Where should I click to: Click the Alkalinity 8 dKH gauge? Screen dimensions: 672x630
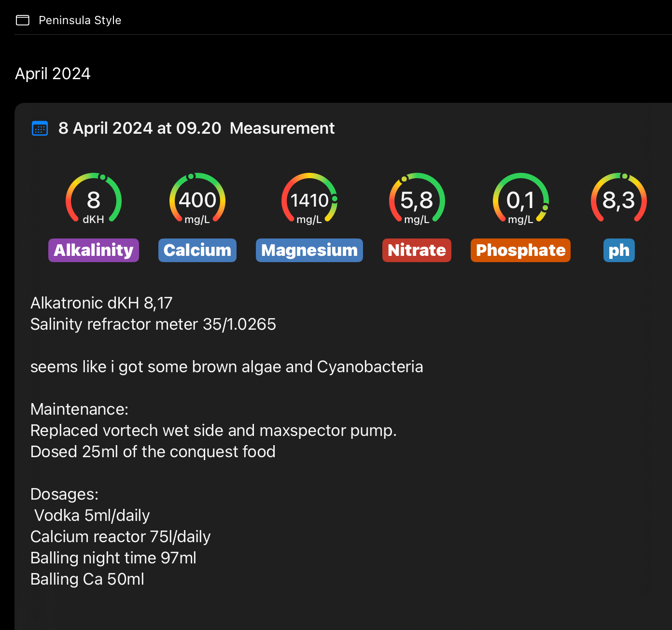[94, 199]
